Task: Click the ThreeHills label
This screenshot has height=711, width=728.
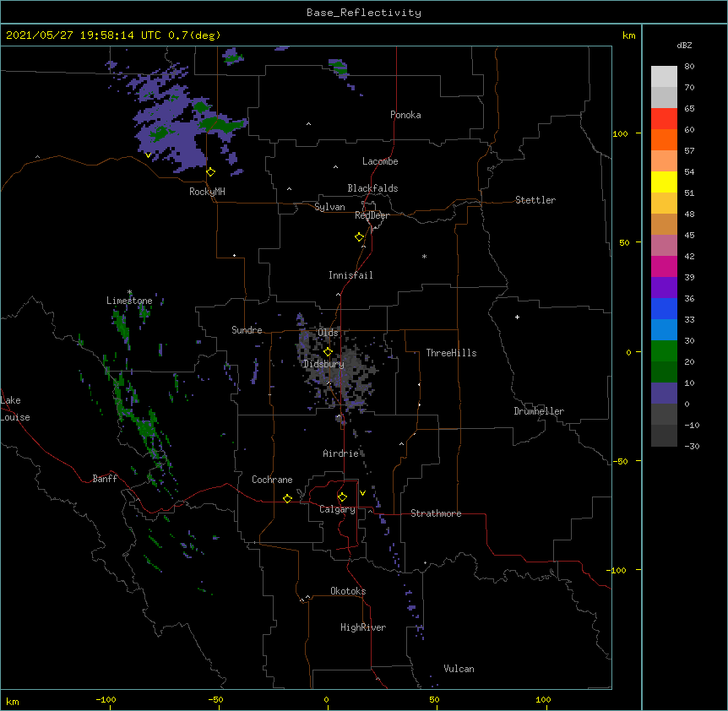Action: pyautogui.click(x=451, y=353)
